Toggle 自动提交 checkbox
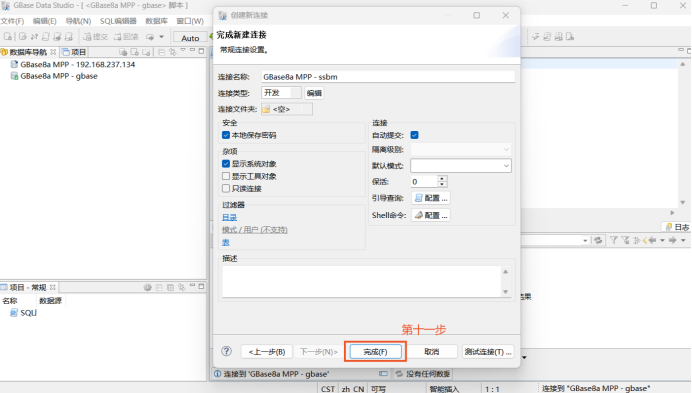Image resolution: width=692 pixels, height=393 pixels. click(x=414, y=135)
